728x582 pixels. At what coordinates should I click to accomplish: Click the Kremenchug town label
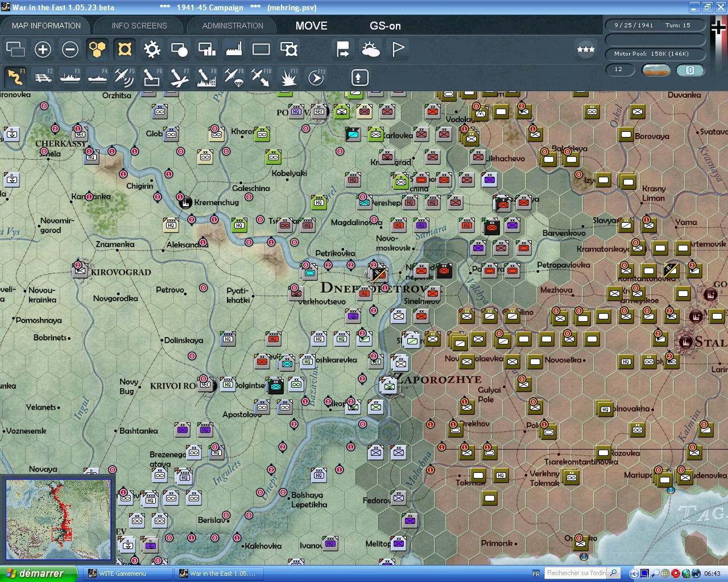pyautogui.click(x=216, y=202)
